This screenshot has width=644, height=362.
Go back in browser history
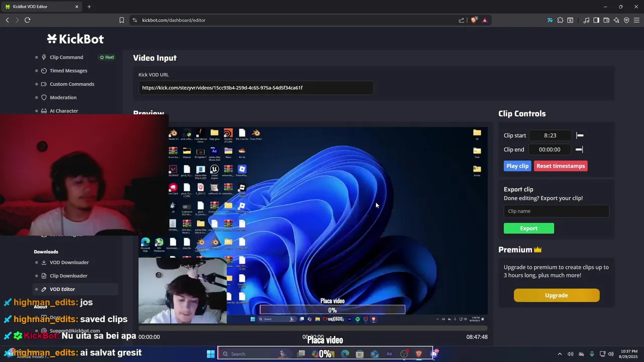(x=7, y=20)
